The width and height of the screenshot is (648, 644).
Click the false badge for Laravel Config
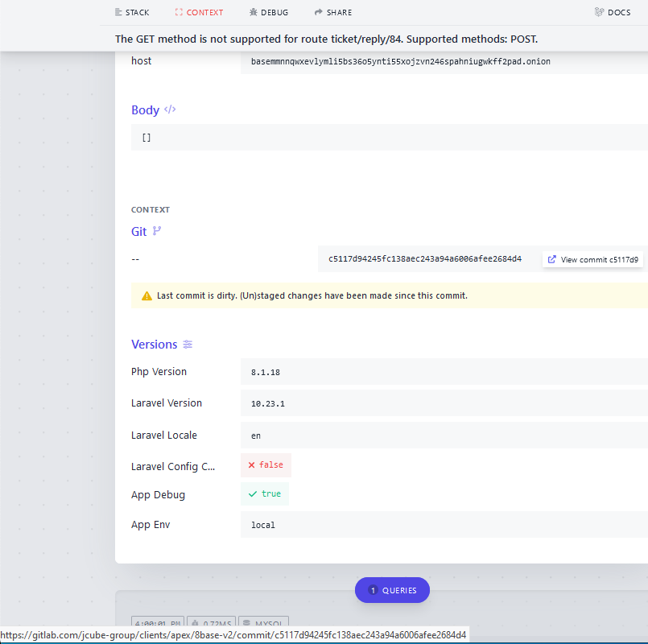[x=266, y=465]
